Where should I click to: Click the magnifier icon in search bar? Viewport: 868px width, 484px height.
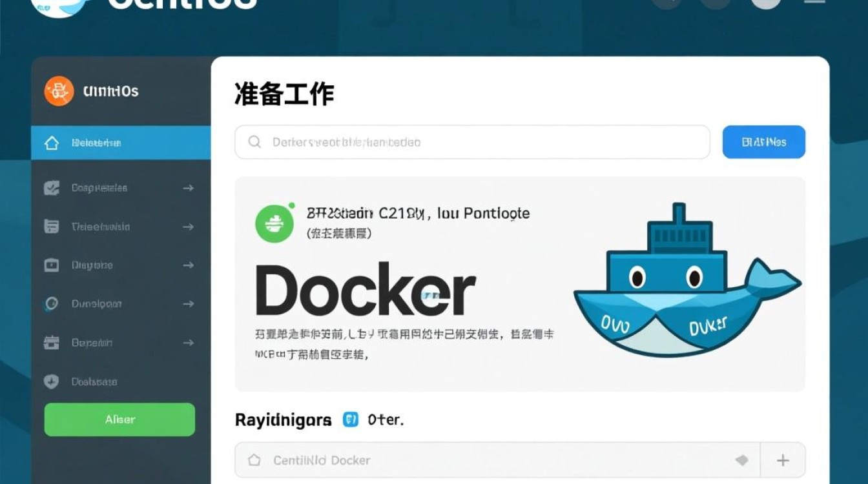(x=254, y=141)
